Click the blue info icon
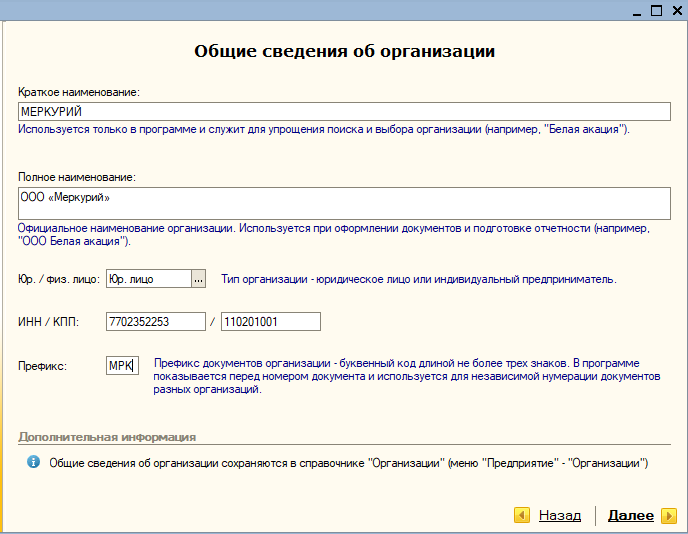 point(33,462)
